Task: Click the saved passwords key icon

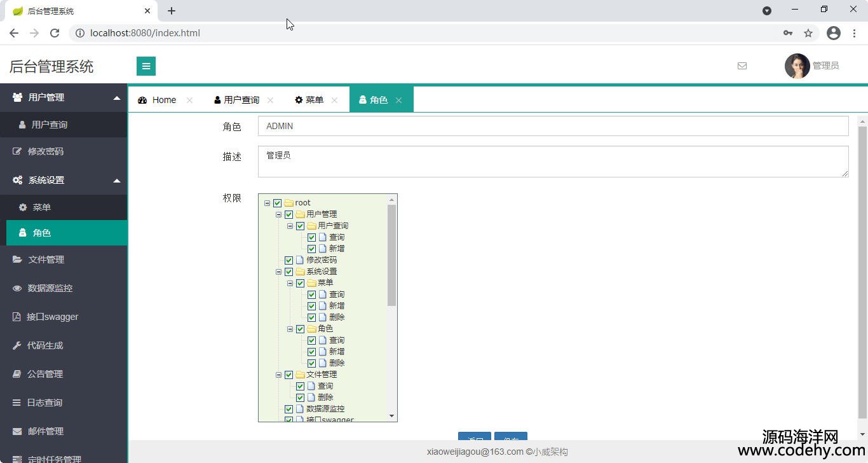Action: [788, 33]
